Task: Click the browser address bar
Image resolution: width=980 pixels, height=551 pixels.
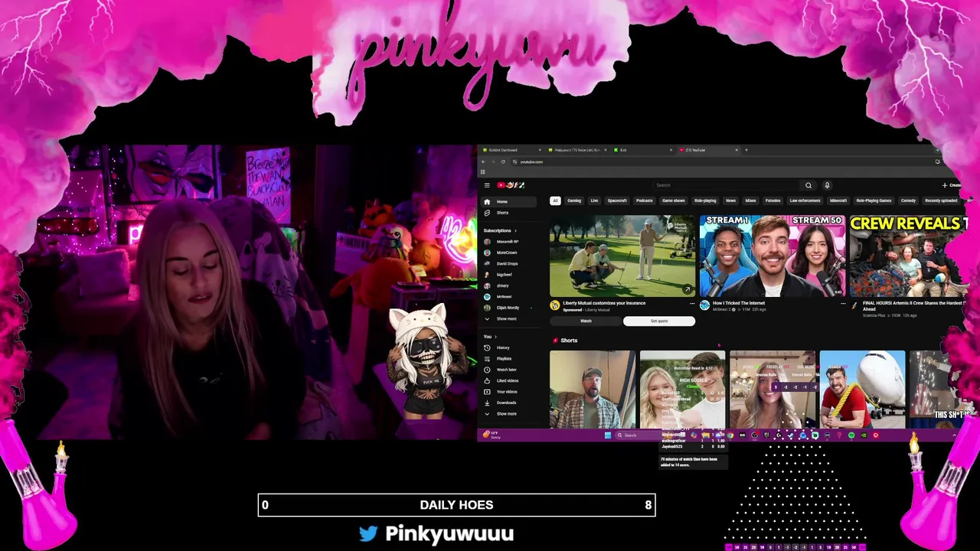Action: coord(720,161)
